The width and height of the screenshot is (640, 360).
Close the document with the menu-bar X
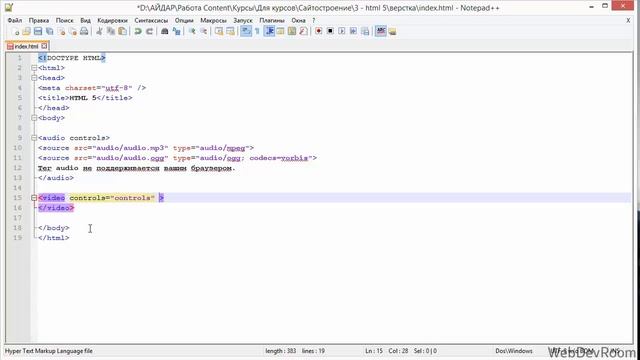point(628,20)
